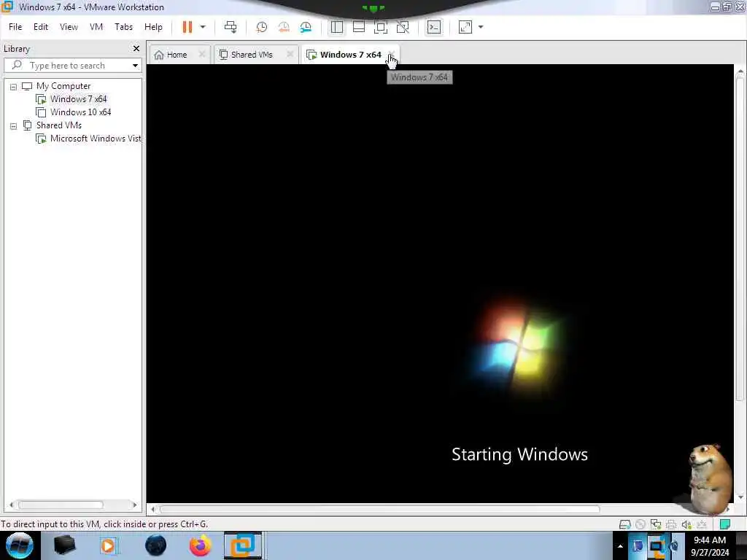This screenshot has height=560, width=747.
Task: Click the stretch guest display icon
Action: (x=465, y=27)
